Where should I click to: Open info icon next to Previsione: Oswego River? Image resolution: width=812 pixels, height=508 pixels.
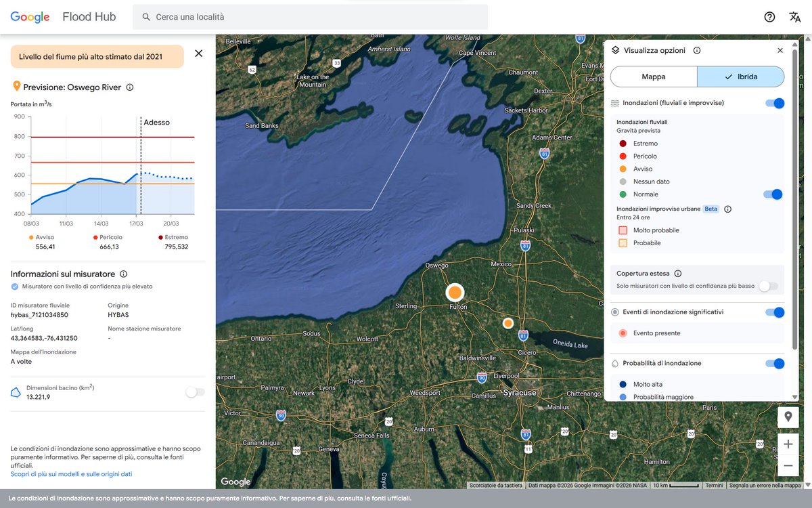pos(130,87)
